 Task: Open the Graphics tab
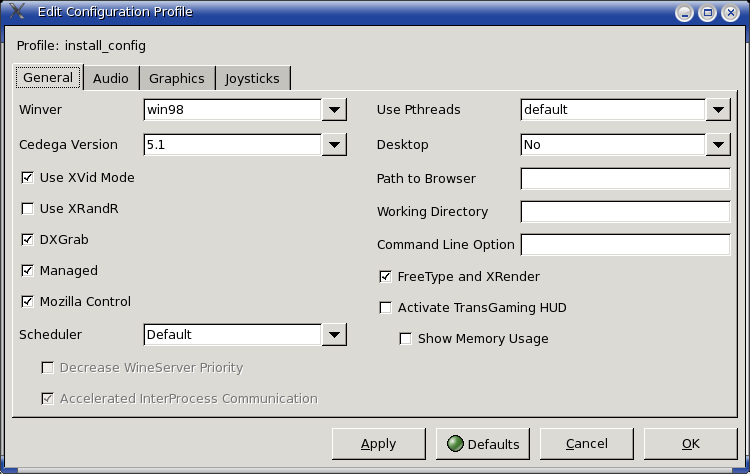pos(176,78)
